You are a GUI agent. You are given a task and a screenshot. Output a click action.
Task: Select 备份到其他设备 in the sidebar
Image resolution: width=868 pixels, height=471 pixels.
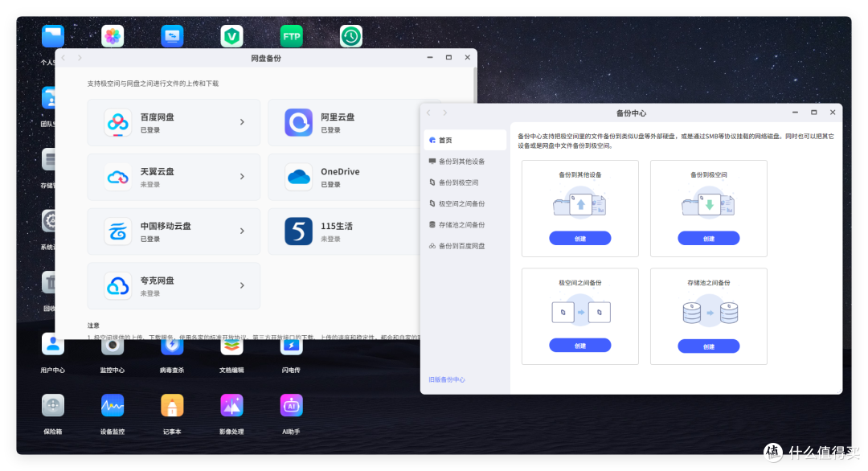pos(465,162)
